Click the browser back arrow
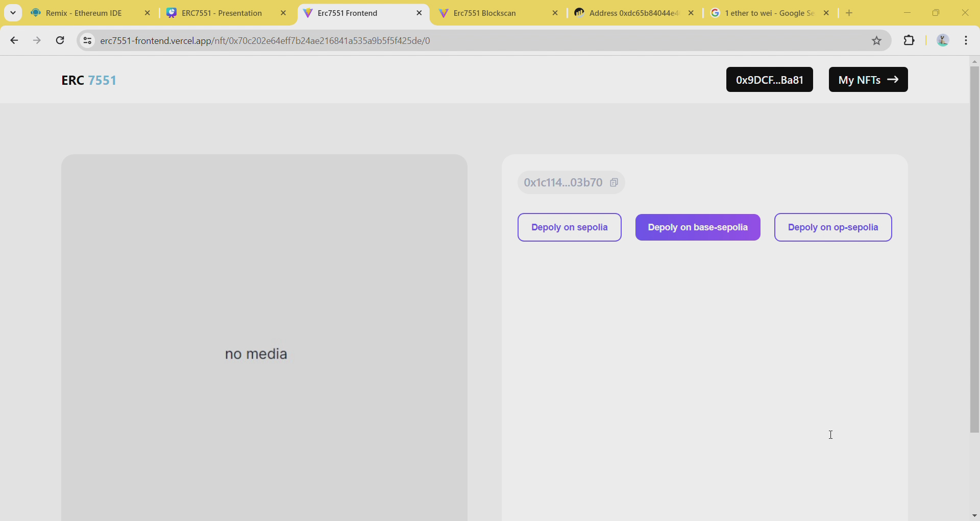This screenshot has width=980, height=521. click(14, 40)
